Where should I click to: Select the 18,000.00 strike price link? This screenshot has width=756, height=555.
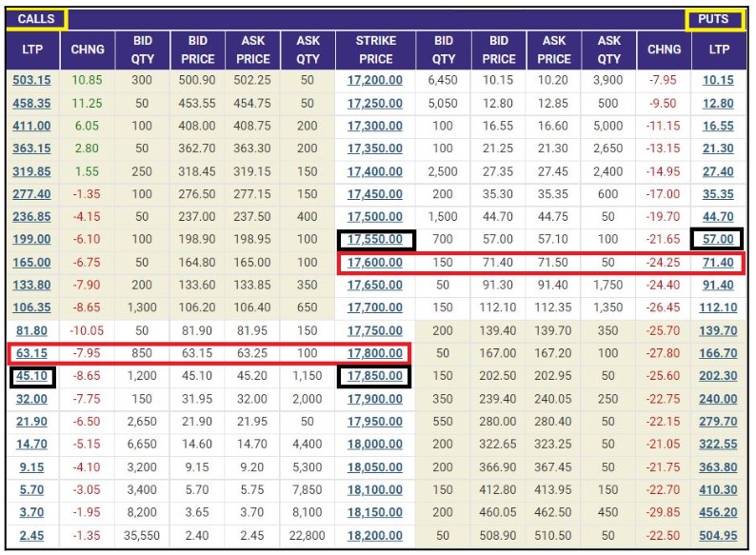[x=374, y=444]
